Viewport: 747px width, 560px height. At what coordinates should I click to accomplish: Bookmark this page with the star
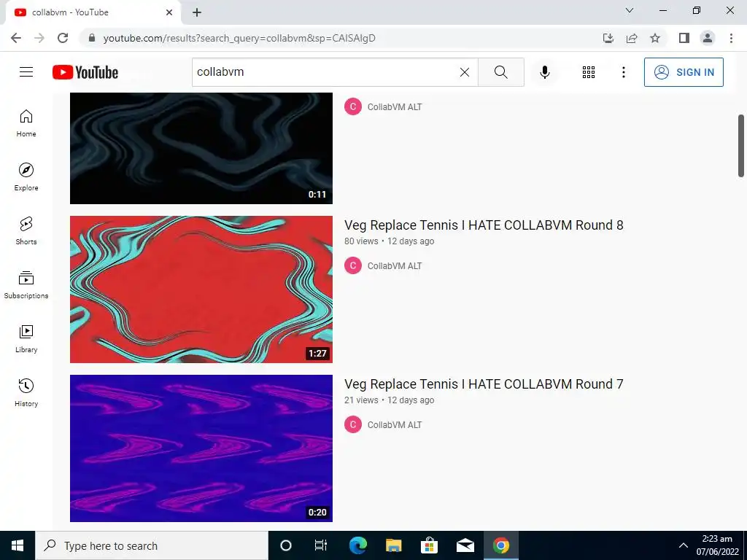click(x=655, y=38)
